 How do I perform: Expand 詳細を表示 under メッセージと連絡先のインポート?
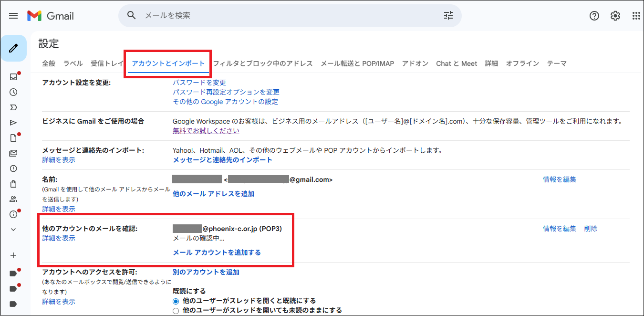coord(59,160)
